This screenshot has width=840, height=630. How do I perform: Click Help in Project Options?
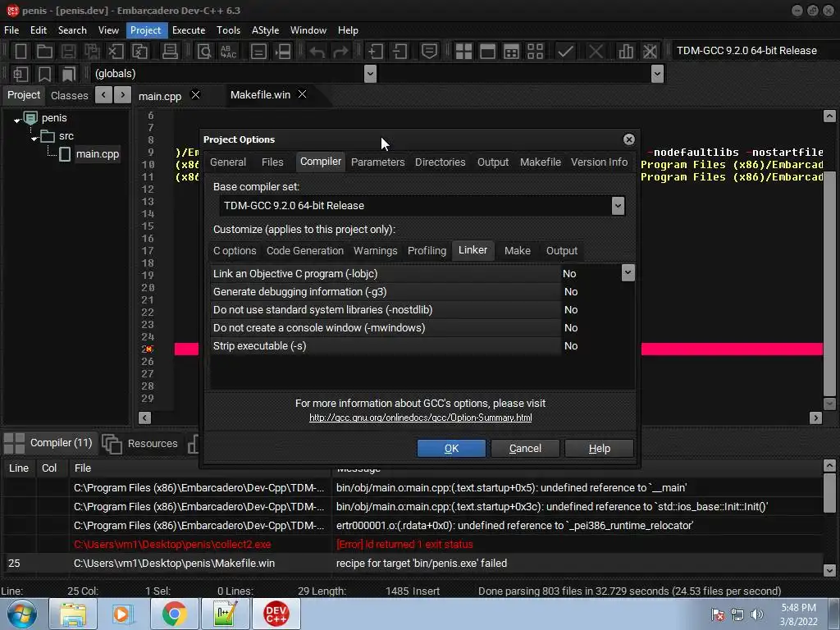pyautogui.click(x=599, y=449)
